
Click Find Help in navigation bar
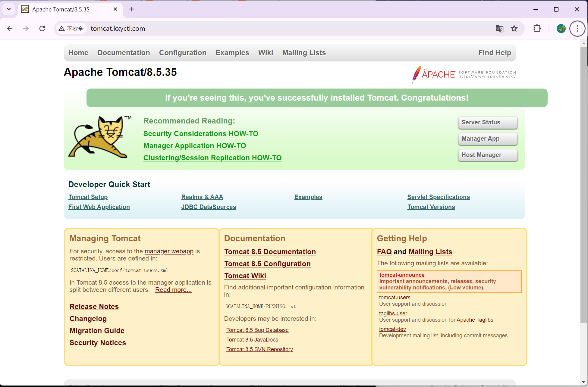point(495,53)
